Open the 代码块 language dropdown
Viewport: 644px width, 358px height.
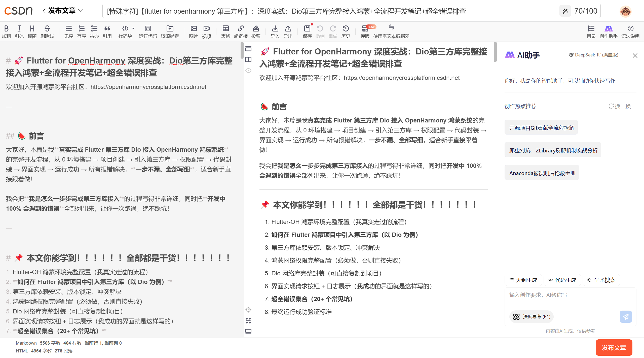click(x=134, y=28)
